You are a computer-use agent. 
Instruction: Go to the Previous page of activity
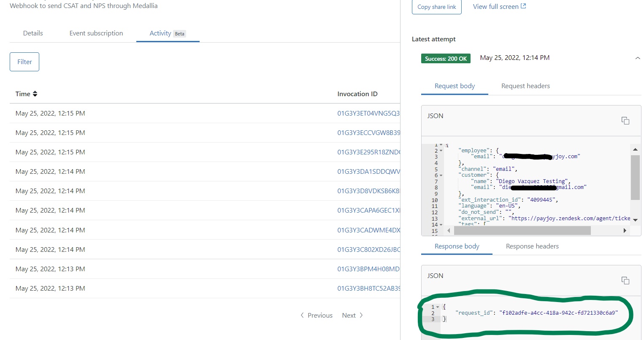coord(317,316)
